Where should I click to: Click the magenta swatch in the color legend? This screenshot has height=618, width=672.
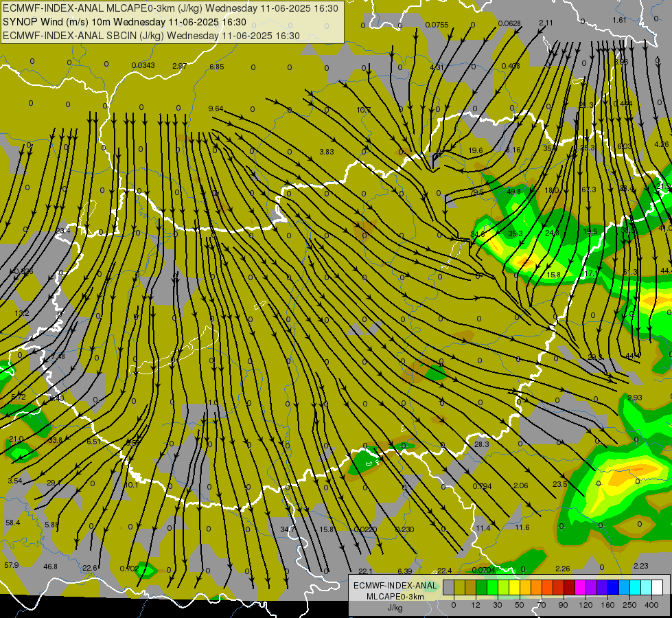pos(580,588)
